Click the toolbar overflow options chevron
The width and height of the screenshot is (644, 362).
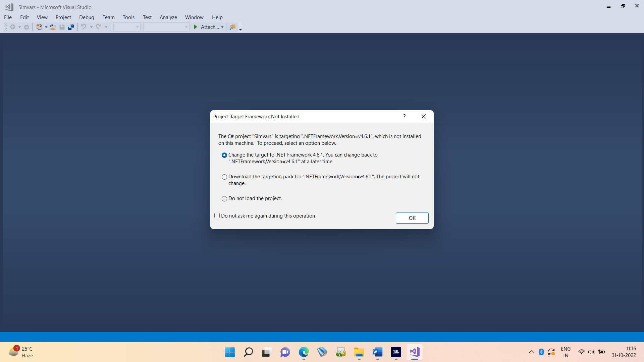tap(240, 28)
